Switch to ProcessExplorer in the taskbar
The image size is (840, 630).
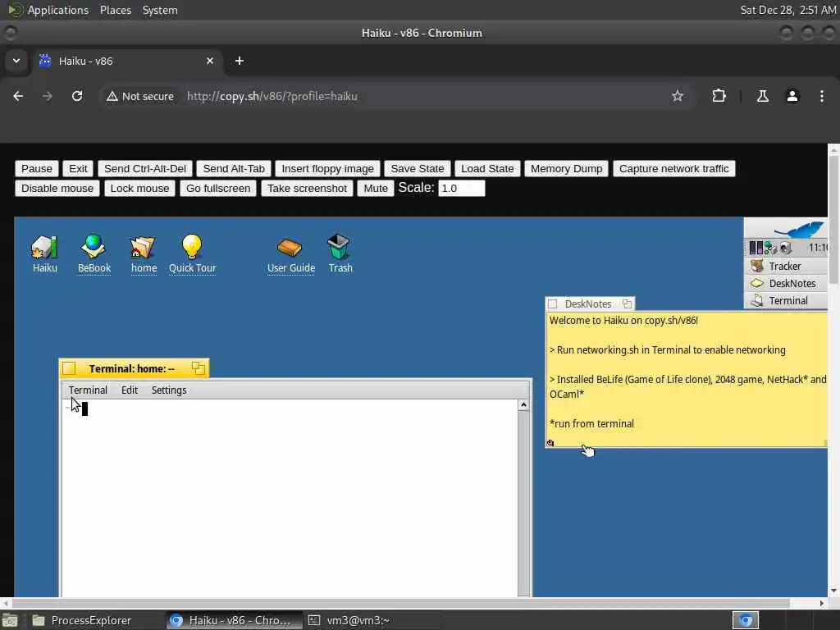tap(83, 620)
